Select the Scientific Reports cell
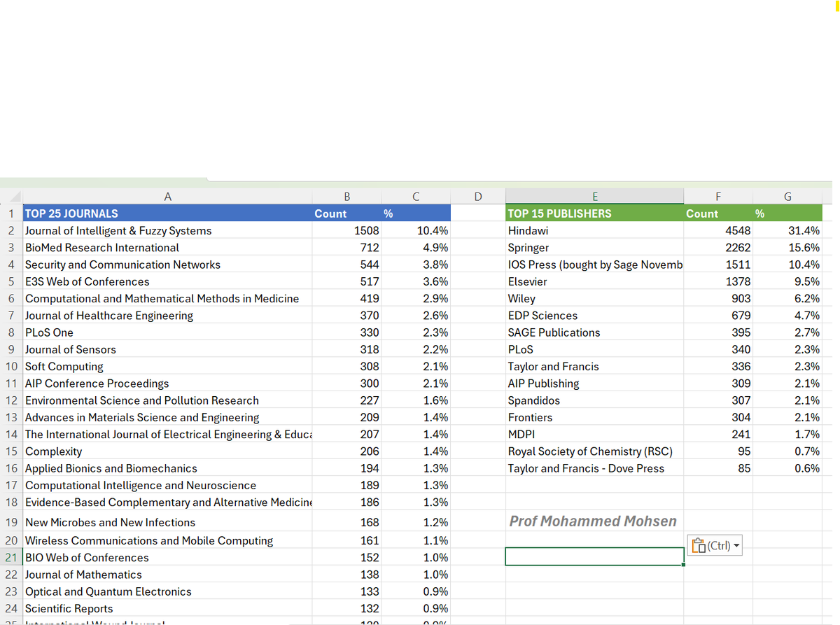This screenshot has height=625, width=840. tap(167, 608)
